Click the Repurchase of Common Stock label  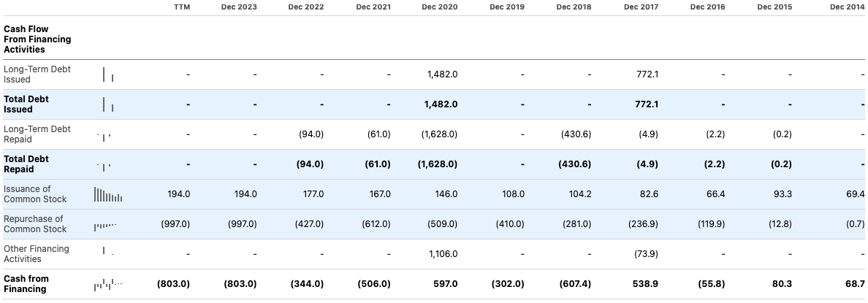pyautogui.click(x=35, y=224)
